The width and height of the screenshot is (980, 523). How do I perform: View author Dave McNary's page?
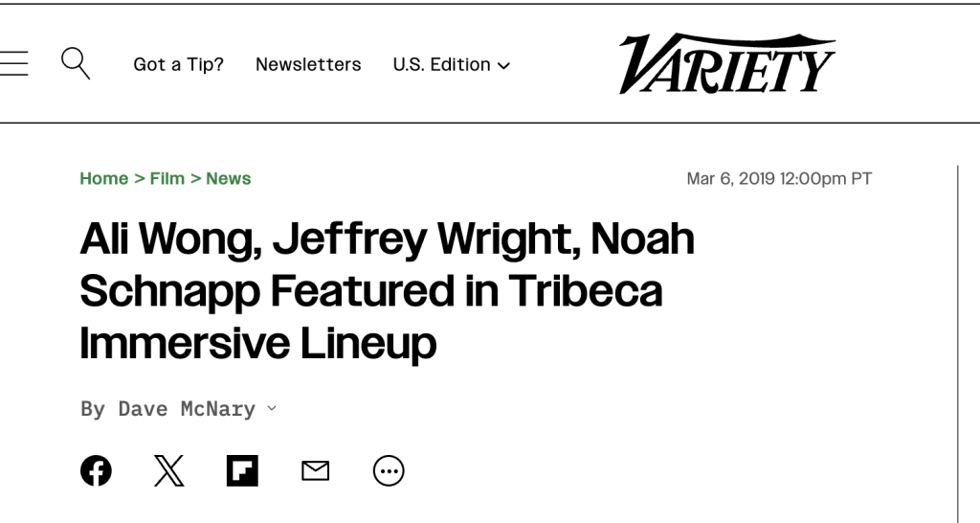[187, 410]
